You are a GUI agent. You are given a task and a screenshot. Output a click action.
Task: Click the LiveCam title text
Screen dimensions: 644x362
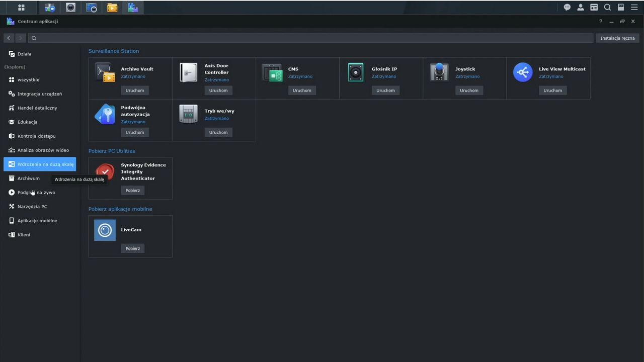tap(131, 230)
